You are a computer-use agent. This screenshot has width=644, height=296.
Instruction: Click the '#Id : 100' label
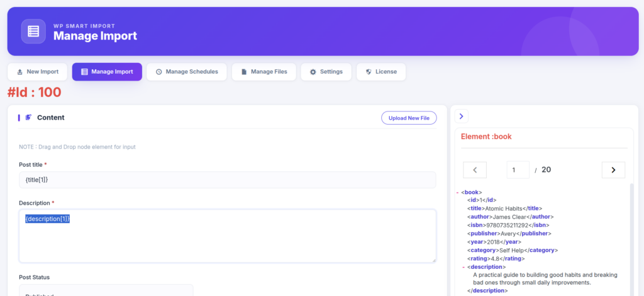[34, 93]
